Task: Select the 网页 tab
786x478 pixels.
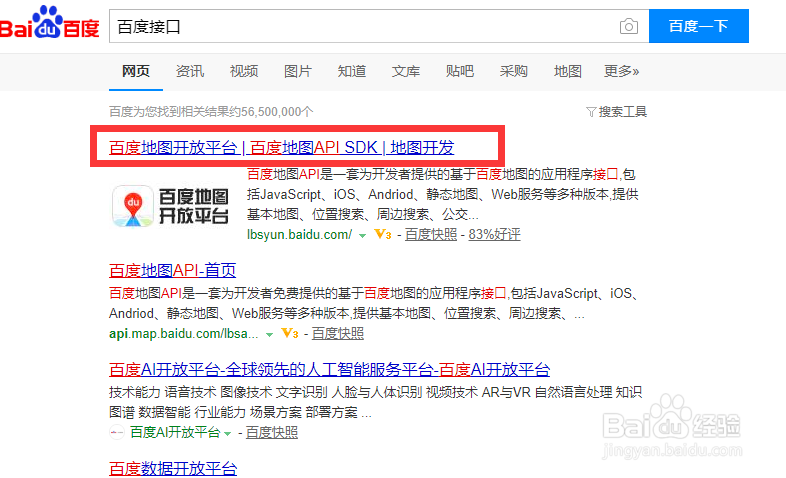Action: (x=136, y=71)
